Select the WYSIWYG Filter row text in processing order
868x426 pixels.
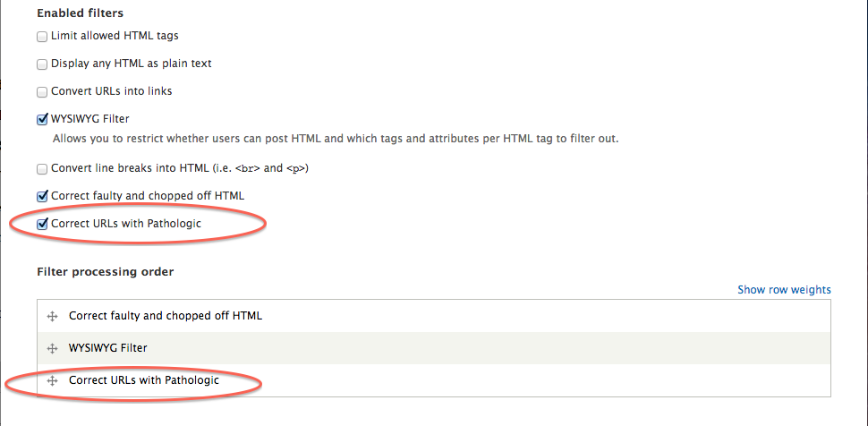pos(107,348)
